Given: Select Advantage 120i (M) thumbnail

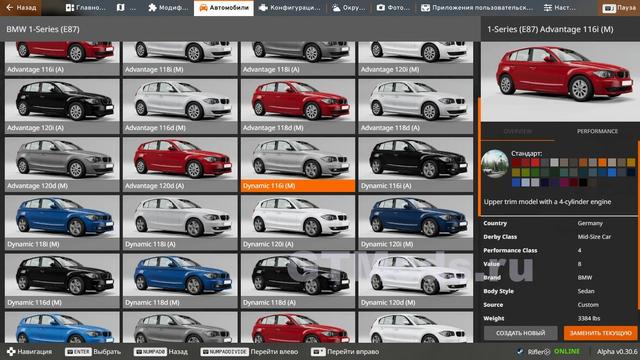Looking at the screenshot, I should [x=416, y=59].
